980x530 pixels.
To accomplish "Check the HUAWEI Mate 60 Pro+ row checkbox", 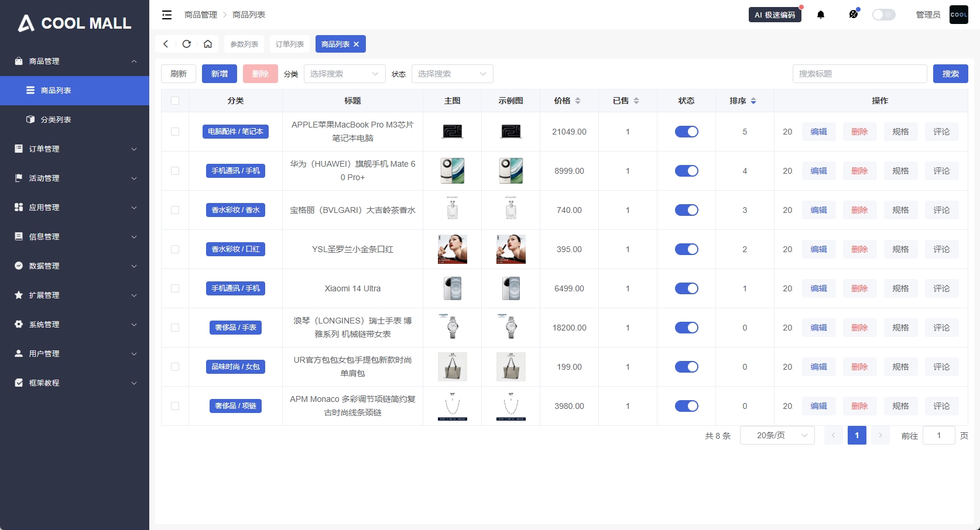I will pyautogui.click(x=175, y=171).
